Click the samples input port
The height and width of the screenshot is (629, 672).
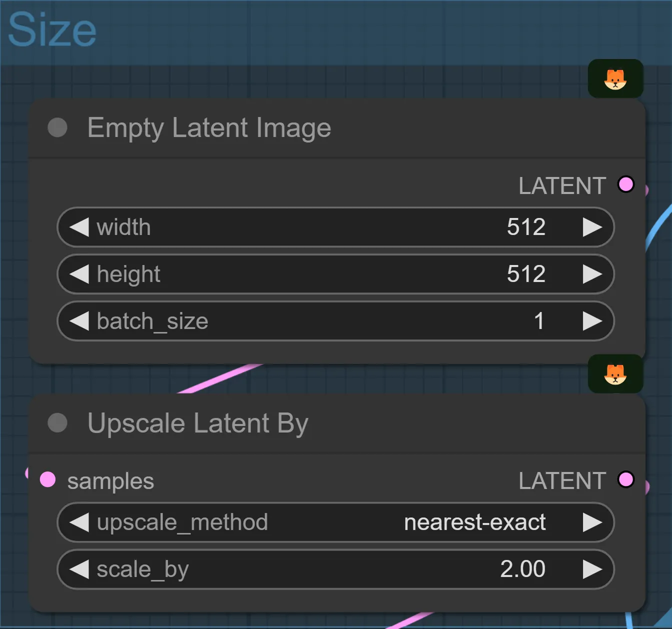click(48, 479)
